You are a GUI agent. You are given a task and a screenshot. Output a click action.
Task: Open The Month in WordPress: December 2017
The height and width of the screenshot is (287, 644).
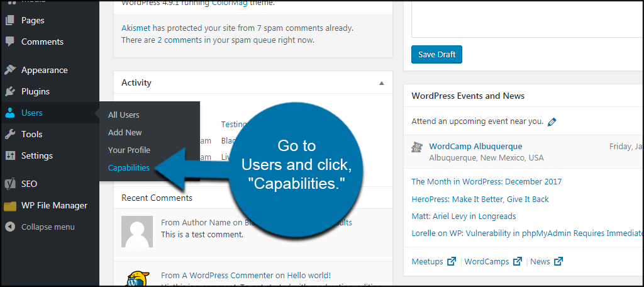pyautogui.click(x=486, y=181)
